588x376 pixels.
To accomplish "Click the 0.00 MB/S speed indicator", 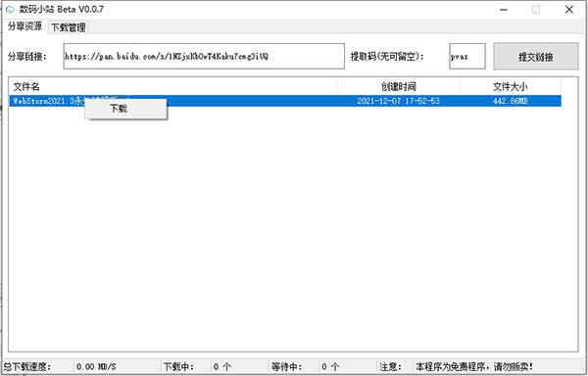I will pos(96,366).
